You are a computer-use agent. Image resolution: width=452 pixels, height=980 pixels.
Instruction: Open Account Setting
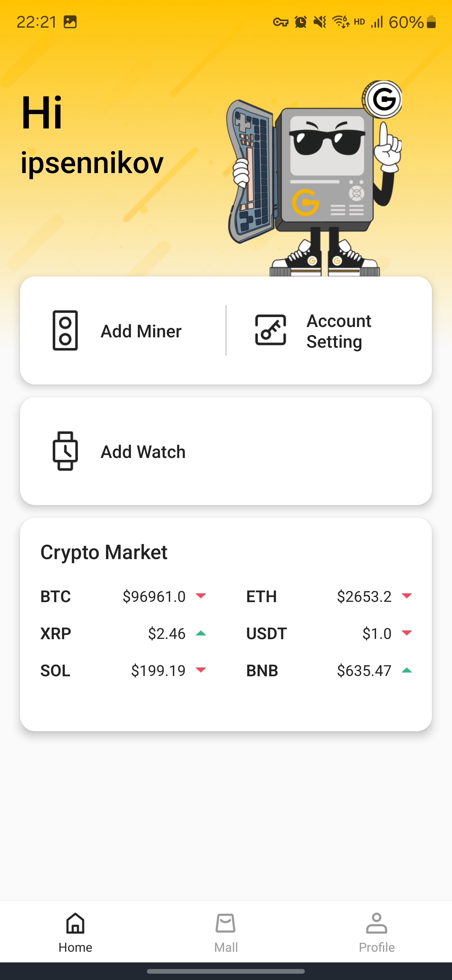pyautogui.click(x=338, y=331)
